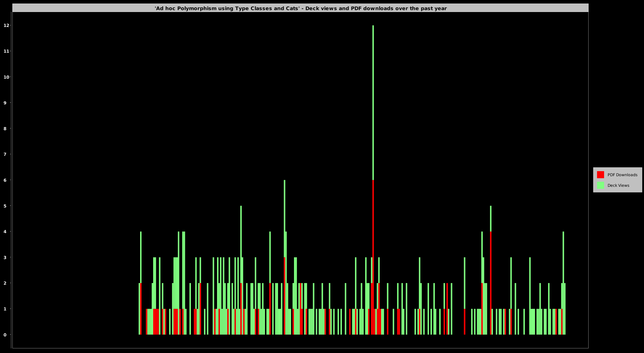The width and height of the screenshot is (644, 353).
Task: Click the tallest bar reaching 12
Action: [x=373, y=180]
